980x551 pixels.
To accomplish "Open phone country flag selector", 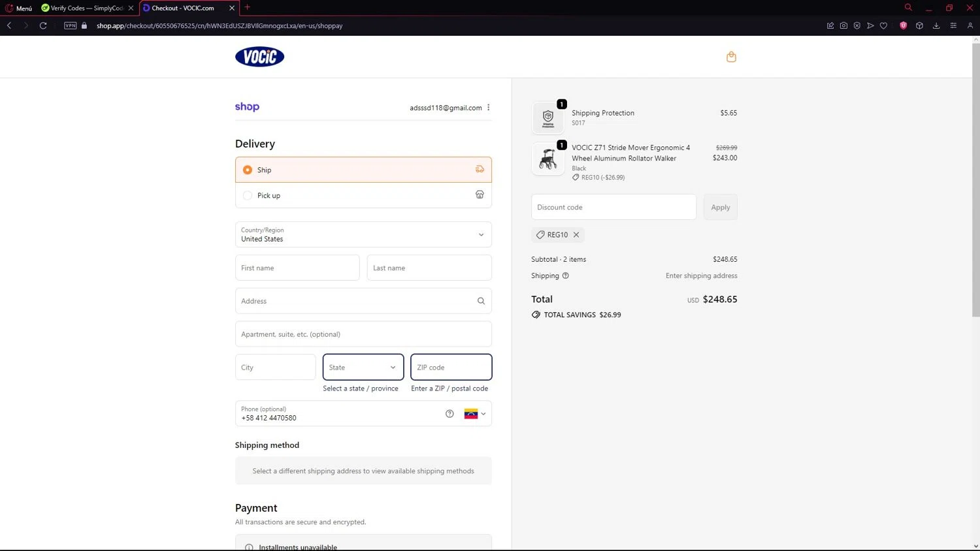I will pos(475,414).
